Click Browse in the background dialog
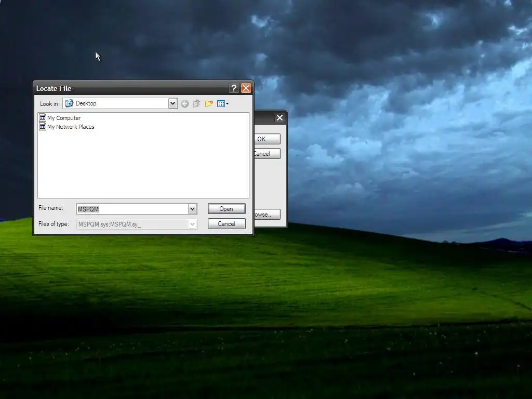The width and height of the screenshot is (532, 399). (267, 215)
